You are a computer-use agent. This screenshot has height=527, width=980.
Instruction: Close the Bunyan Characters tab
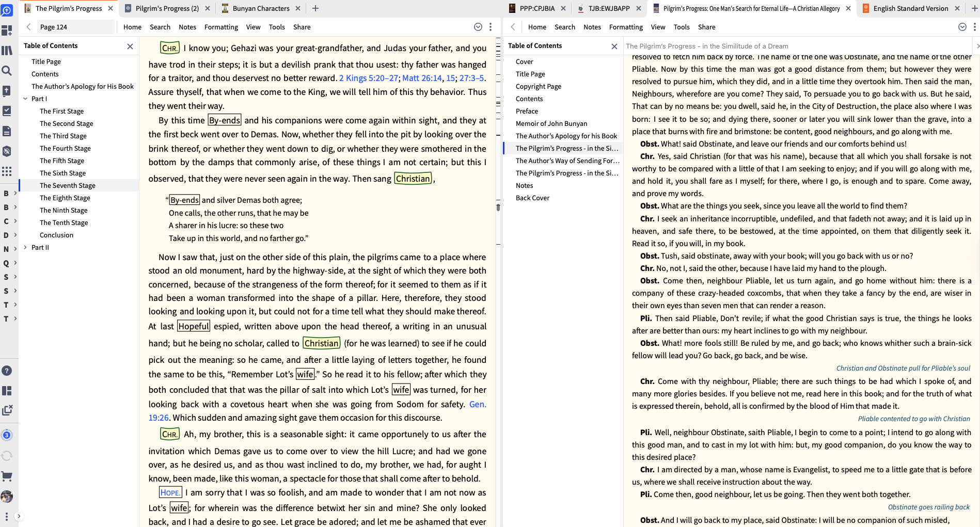(x=298, y=8)
